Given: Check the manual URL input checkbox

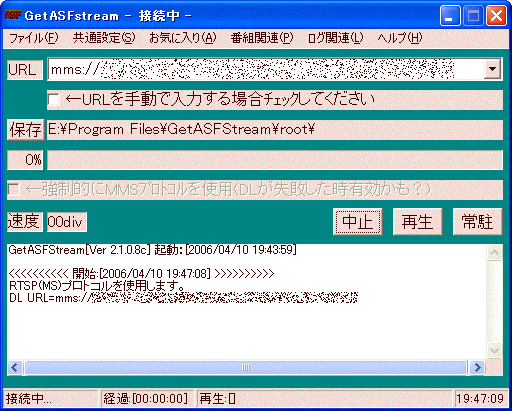Looking at the screenshot, I should click(x=53, y=99).
